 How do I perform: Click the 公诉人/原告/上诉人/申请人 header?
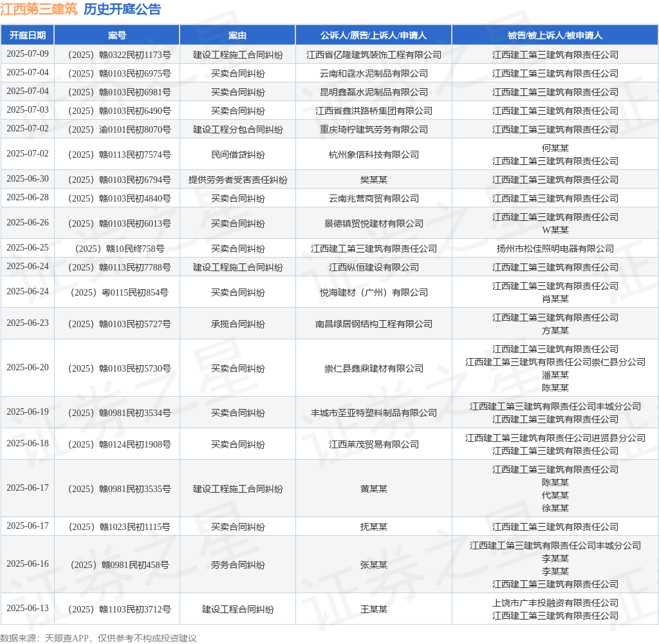pyautogui.click(x=374, y=35)
